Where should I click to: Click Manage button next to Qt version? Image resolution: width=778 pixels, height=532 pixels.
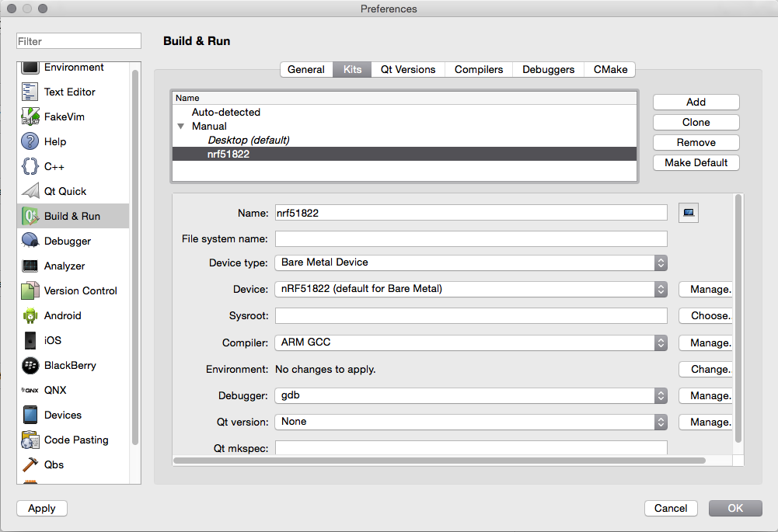click(x=706, y=422)
